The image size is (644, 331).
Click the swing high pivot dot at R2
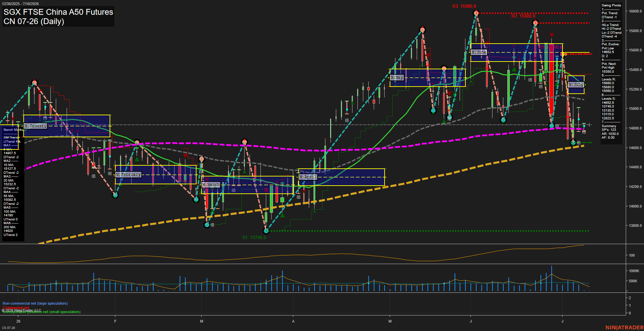[x=535, y=23]
